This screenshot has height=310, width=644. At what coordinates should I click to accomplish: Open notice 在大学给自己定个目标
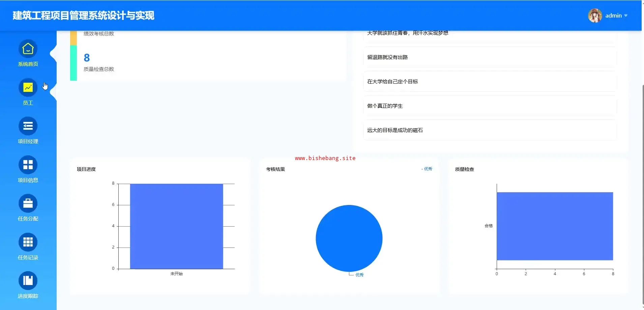(x=490, y=82)
